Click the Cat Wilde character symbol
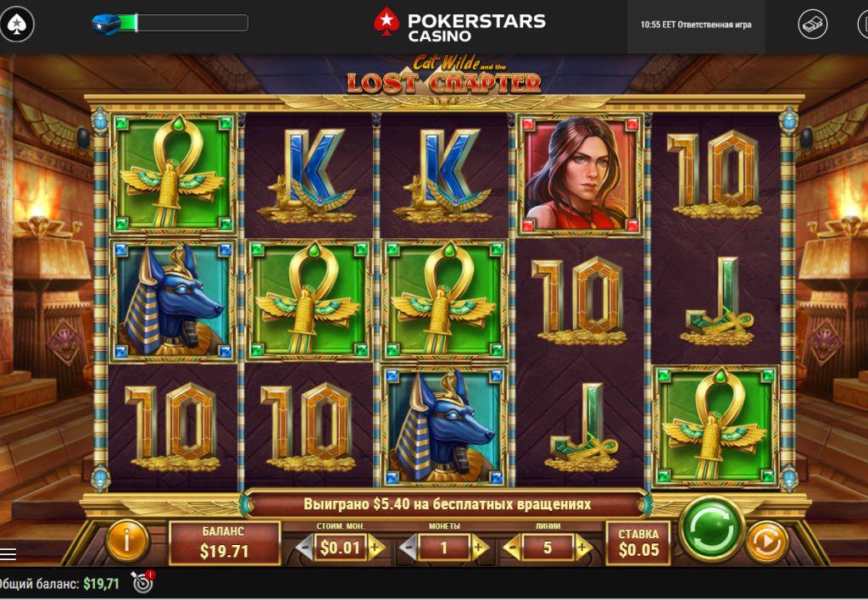This screenshot has width=868, height=600. pos(580,175)
